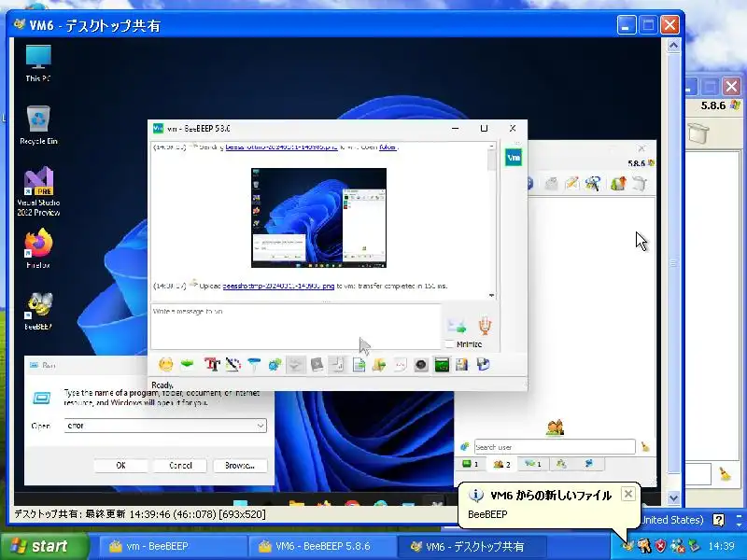Open the uploaded beeshot png link in chat
The image size is (747, 560).
pos(278,287)
